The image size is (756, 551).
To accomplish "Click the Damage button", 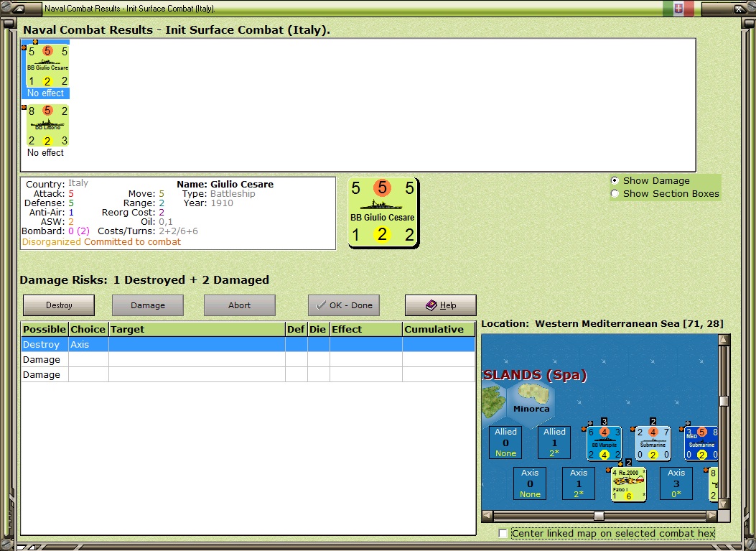I will pyautogui.click(x=147, y=305).
